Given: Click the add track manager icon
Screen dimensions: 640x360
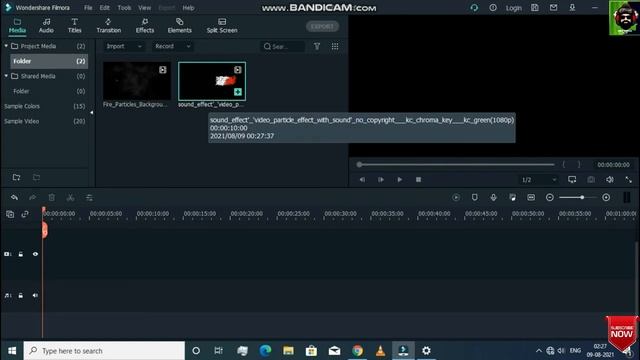Looking at the screenshot, I should click(10, 214).
